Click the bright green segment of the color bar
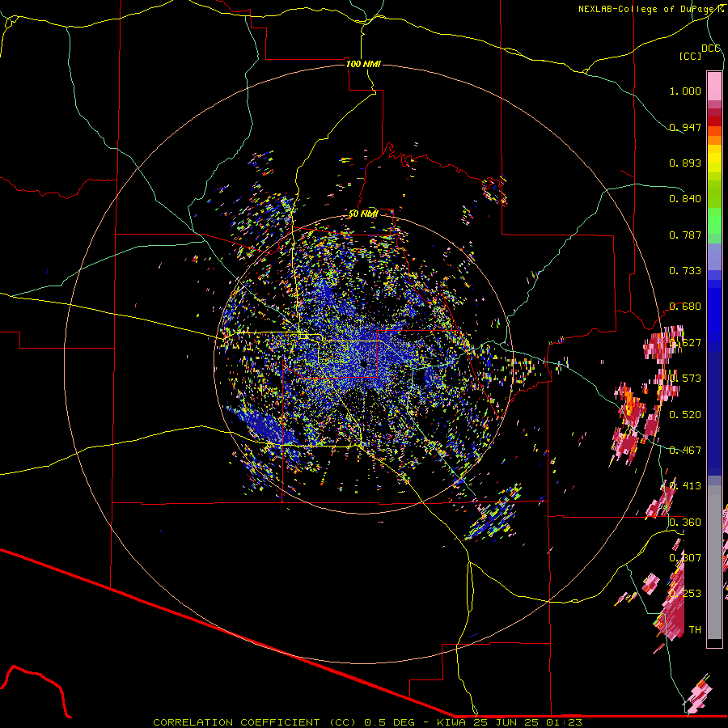 714,221
